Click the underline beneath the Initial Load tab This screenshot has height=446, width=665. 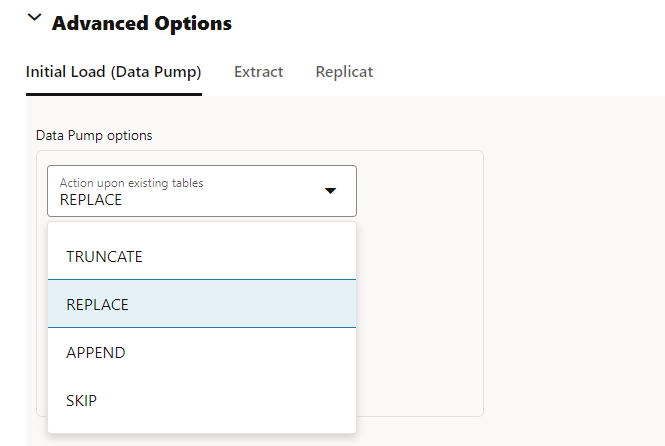(x=113, y=95)
